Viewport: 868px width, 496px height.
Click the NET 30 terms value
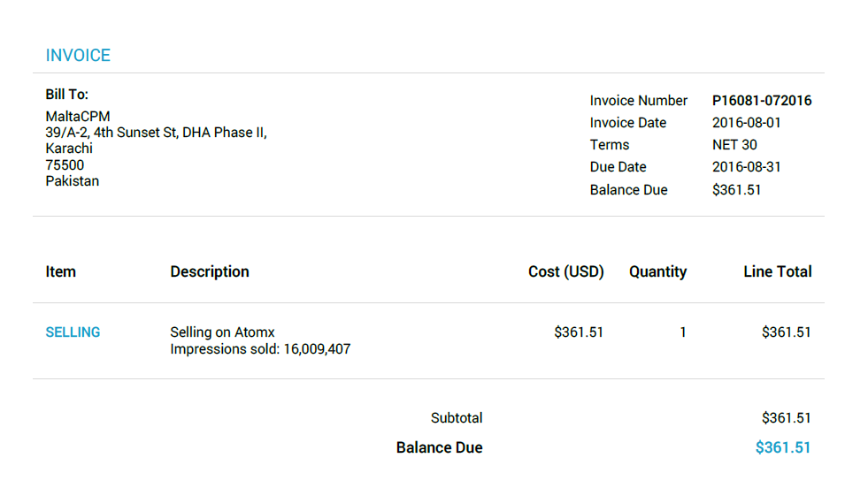coord(734,145)
